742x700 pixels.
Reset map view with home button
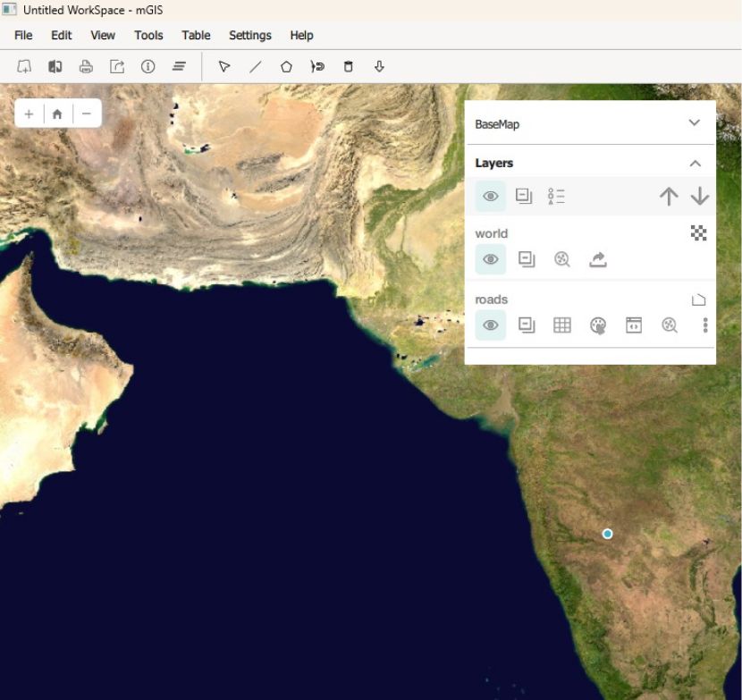(57, 114)
